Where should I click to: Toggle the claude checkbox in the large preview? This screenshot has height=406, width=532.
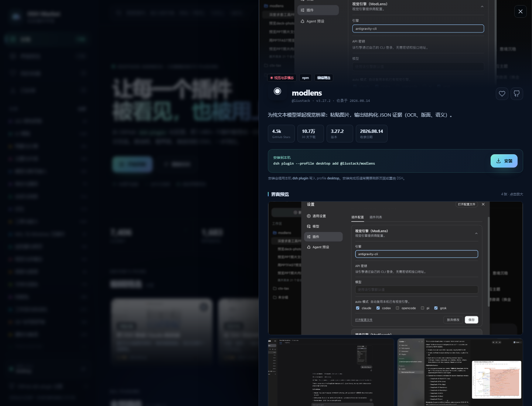[x=358, y=308]
